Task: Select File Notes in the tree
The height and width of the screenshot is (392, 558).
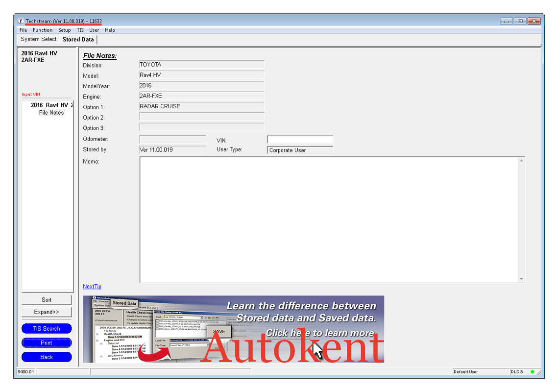Action: point(51,113)
